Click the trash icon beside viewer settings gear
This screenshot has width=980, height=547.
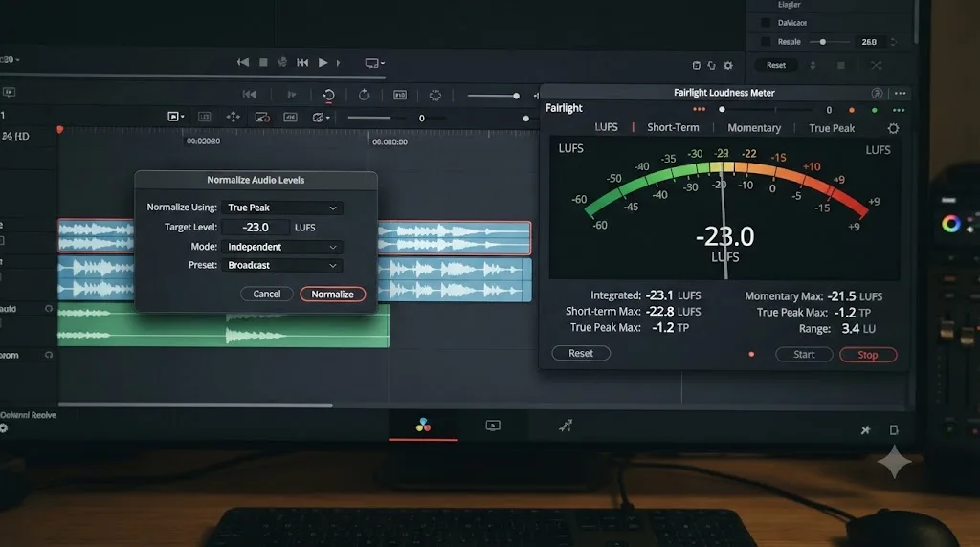coord(697,65)
